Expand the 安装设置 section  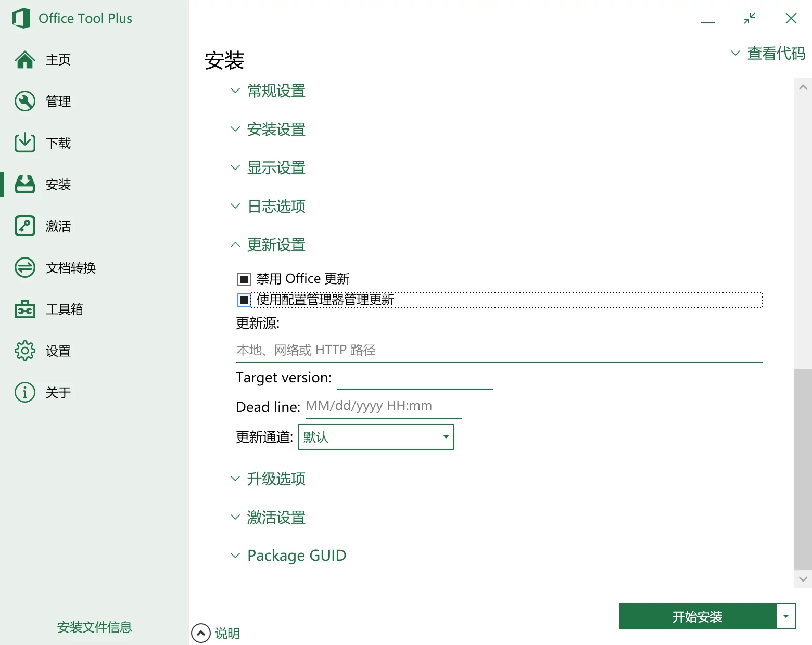pyautogui.click(x=268, y=130)
